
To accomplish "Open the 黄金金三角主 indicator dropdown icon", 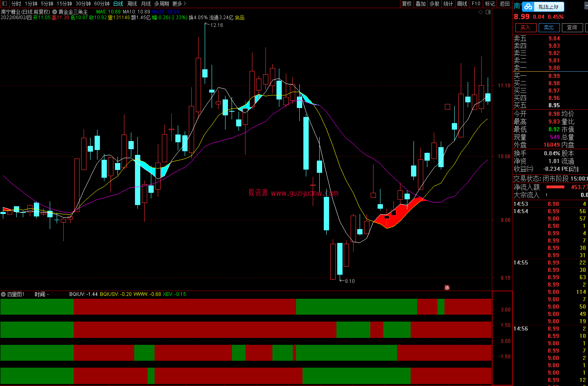I will [x=55, y=12].
